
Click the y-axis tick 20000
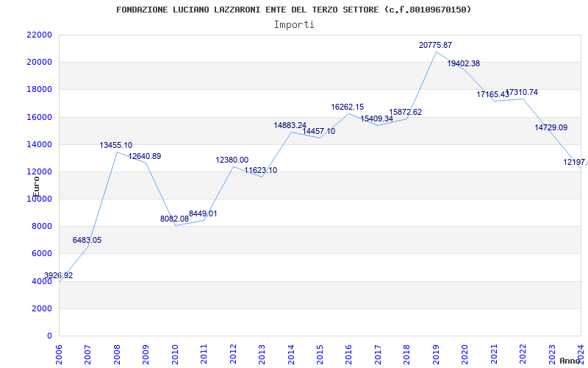pos(39,62)
